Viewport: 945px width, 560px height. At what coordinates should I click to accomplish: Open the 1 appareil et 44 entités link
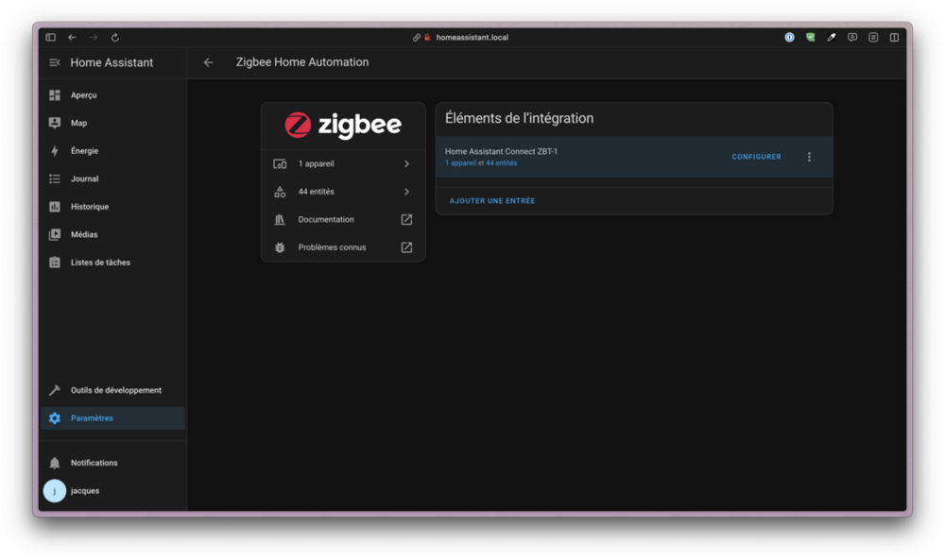[481, 163]
